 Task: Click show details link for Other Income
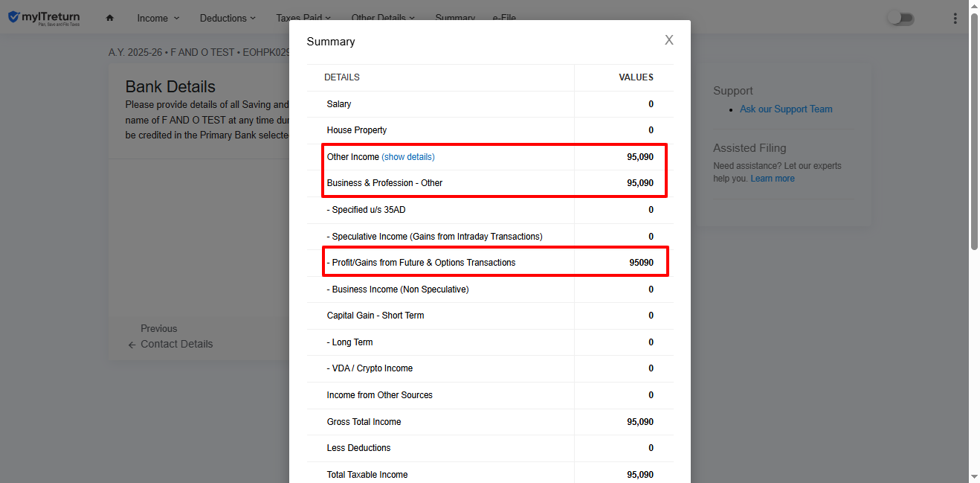click(x=408, y=157)
